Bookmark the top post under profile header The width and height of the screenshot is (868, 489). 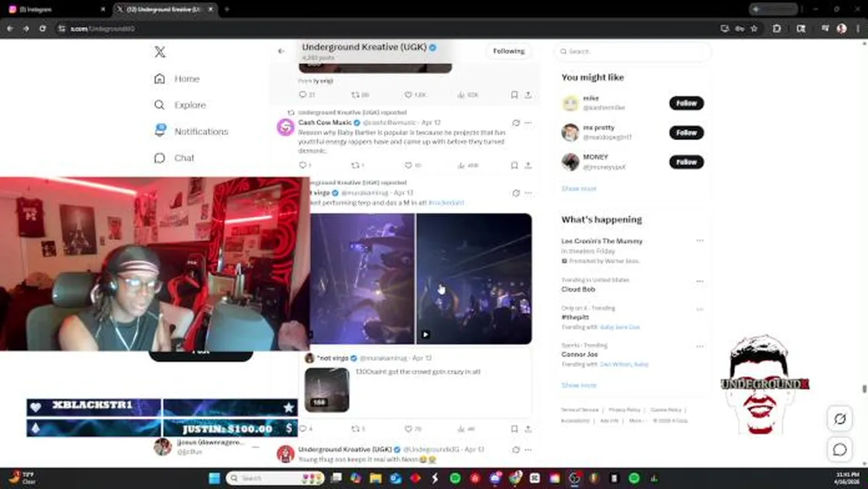pyautogui.click(x=514, y=95)
